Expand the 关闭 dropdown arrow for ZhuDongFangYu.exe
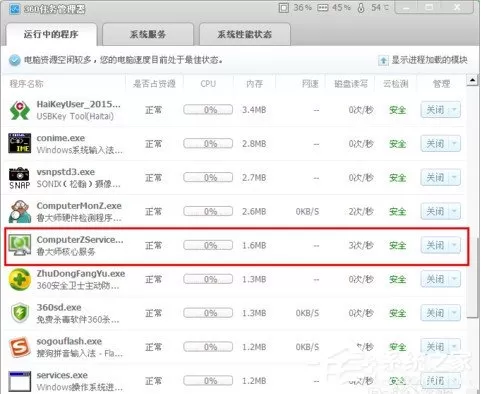The image size is (481, 394). (x=455, y=279)
